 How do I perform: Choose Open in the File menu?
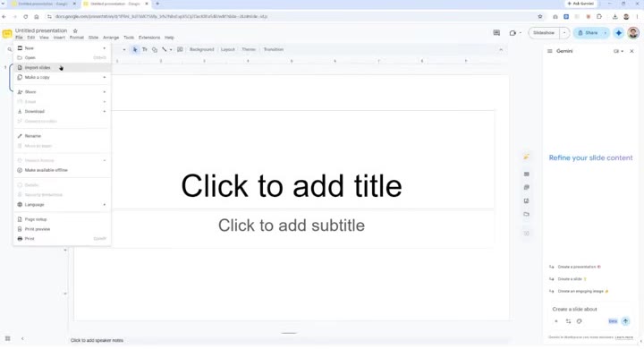62,58
